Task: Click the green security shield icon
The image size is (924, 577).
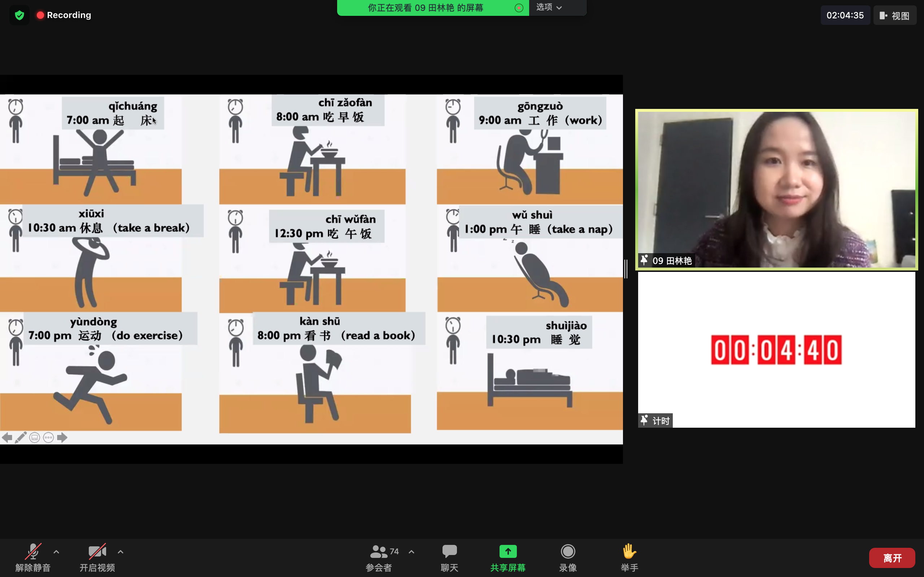Action: [19, 15]
